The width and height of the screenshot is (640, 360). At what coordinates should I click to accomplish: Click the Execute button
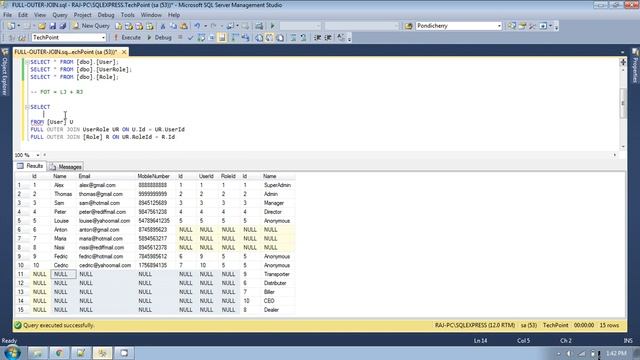127,38
